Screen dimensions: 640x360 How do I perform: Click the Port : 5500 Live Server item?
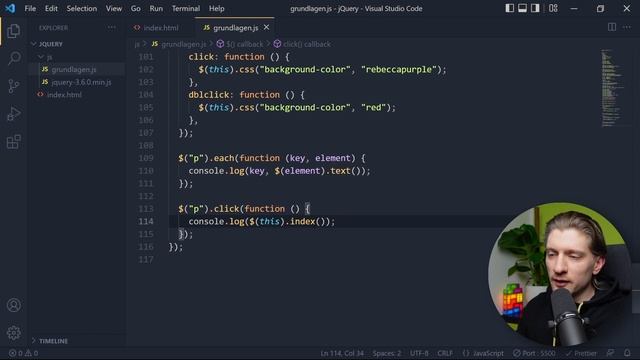click(534, 353)
